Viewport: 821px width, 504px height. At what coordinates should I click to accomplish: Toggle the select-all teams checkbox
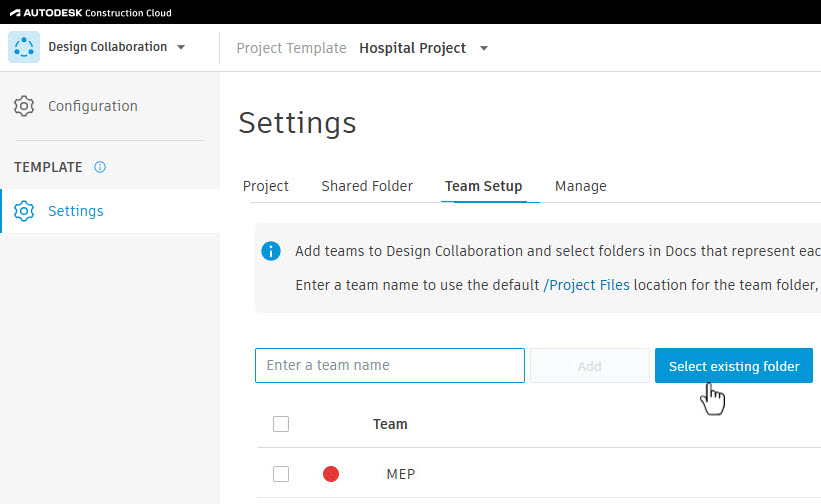(x=281, y=424)
